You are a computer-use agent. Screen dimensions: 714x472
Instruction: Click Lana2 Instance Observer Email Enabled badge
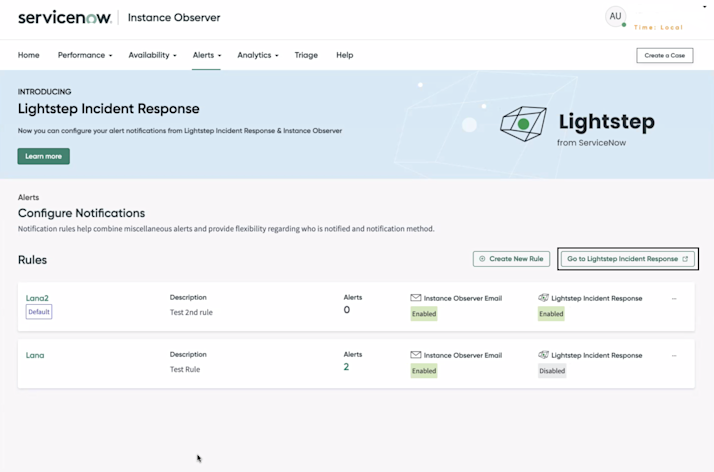[424, 314]
